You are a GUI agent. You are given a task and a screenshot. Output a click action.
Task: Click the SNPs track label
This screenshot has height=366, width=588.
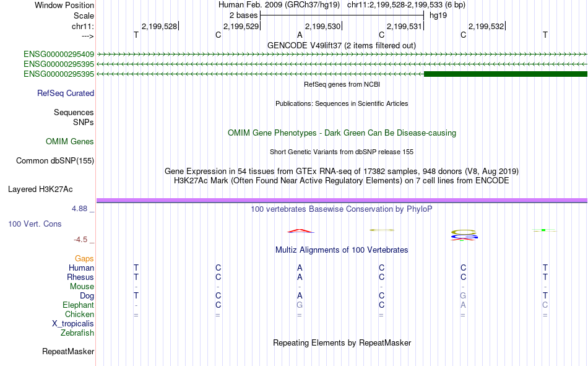[x=84, y=123]
